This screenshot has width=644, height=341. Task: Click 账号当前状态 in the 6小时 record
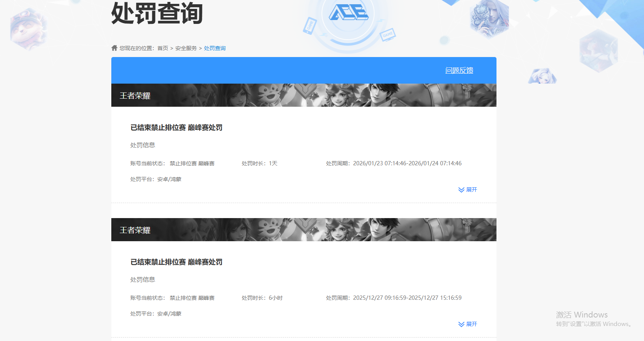(x=172, y=298)
